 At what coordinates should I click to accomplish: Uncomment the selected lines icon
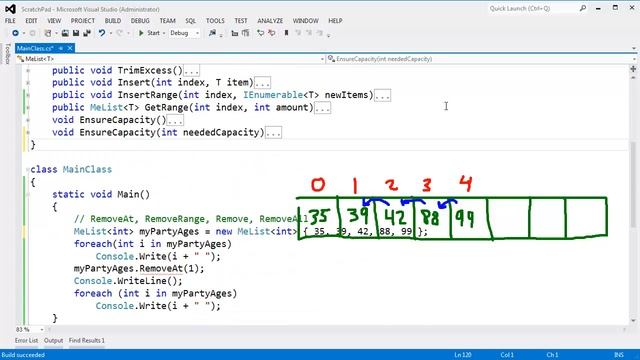[x=271, y=33]
